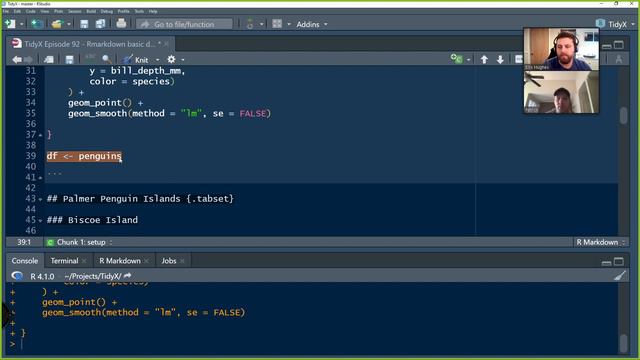Click the 39:1 cursor position indicator
The image size is (640, 360).
(24, 242)
